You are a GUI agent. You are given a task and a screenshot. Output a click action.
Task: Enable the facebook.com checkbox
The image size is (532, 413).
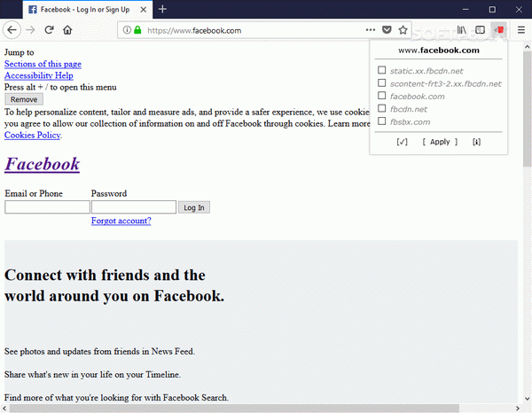(381, 96)
